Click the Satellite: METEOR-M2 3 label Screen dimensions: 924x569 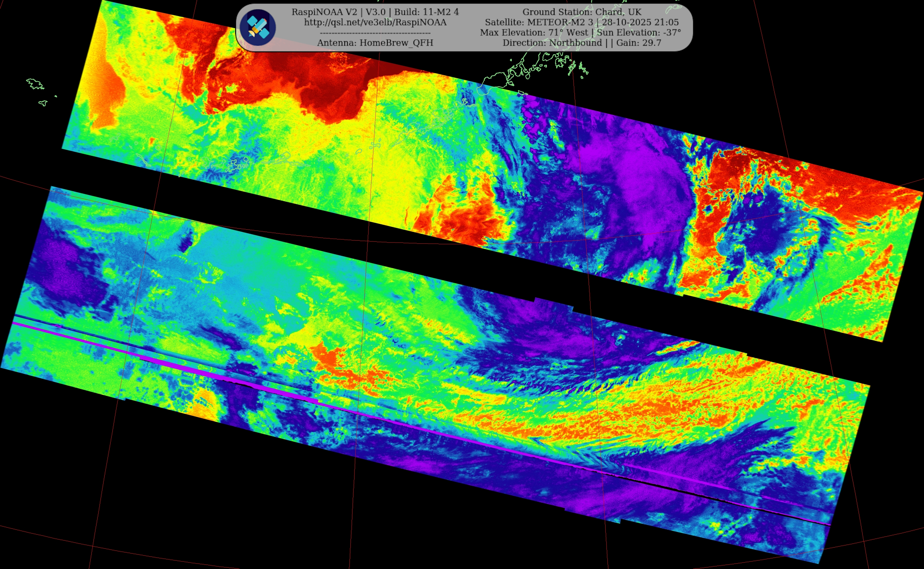pyautogui.click(x=539, y=22)
